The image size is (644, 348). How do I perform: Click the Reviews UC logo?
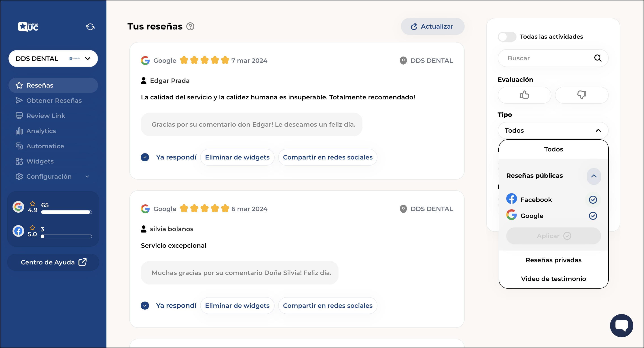tap(28, 26)
